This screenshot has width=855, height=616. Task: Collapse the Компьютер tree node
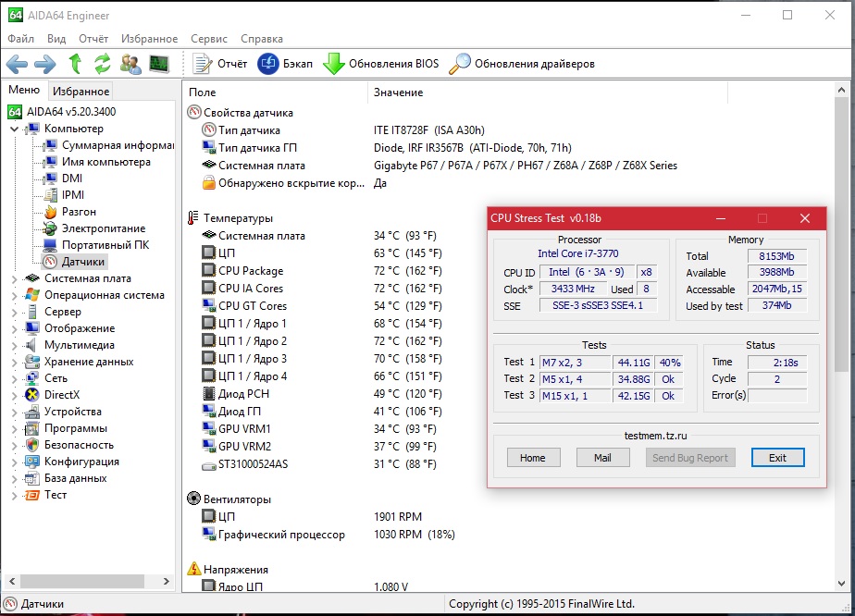(x=14, y=129)
